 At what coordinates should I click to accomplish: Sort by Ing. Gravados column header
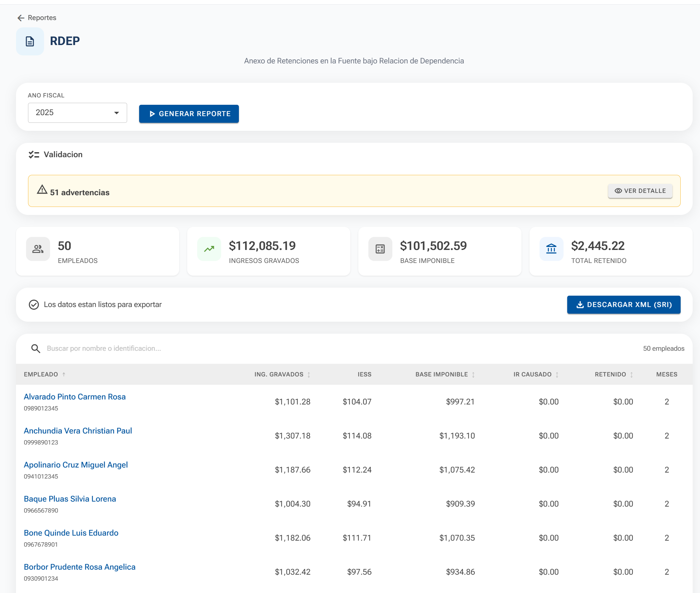point(279,374)
